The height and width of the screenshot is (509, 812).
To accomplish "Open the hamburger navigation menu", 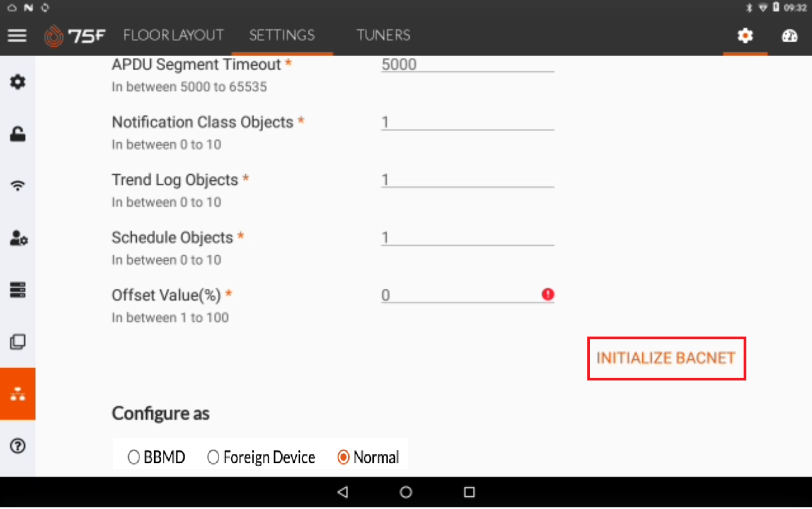I will tap(17, 36).
